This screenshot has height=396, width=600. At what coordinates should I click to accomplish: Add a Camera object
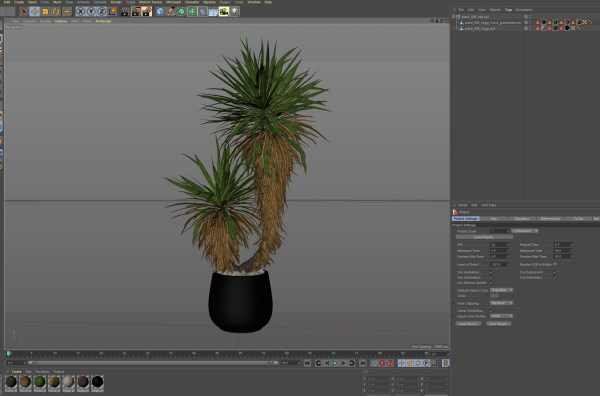click(x=224, y=11)
